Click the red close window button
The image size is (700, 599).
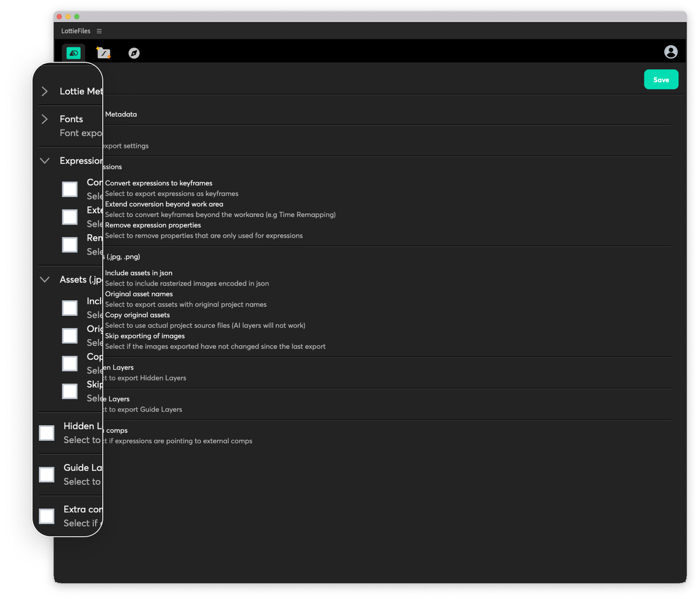tap(59, 17)
